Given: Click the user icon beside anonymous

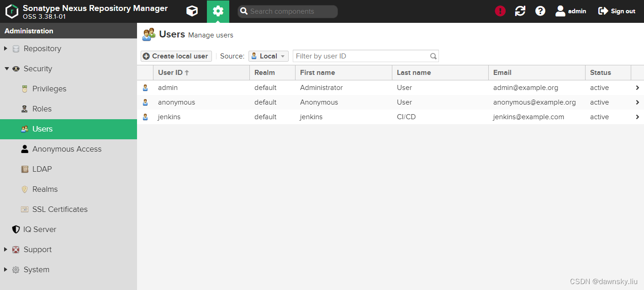Looking at the screenshot, I should tap(145, 102).
